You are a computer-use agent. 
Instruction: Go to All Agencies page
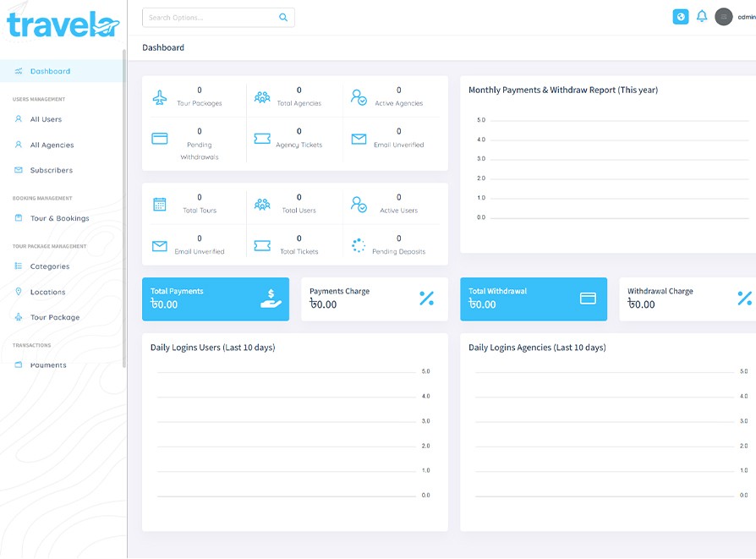pos(52,145)
